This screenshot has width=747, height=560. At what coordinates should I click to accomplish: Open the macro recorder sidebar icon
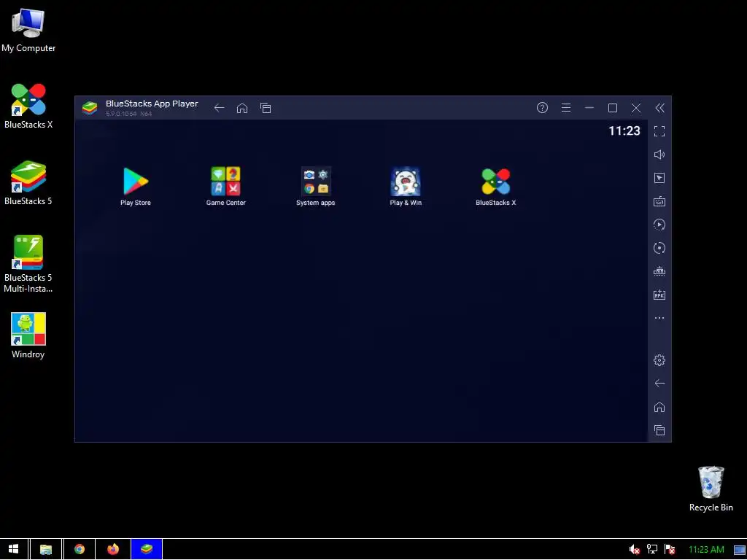click(x=659, y=271)
